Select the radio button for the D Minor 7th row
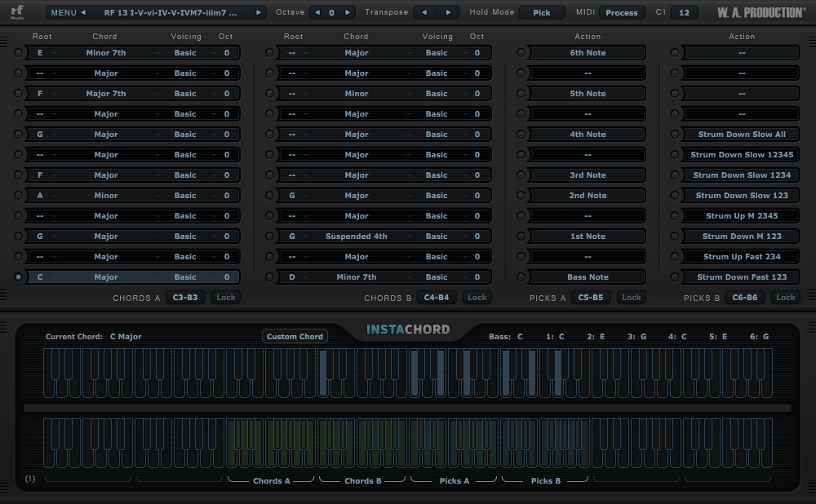Viewport: 816px width, 504px height. tap(269, 277)
